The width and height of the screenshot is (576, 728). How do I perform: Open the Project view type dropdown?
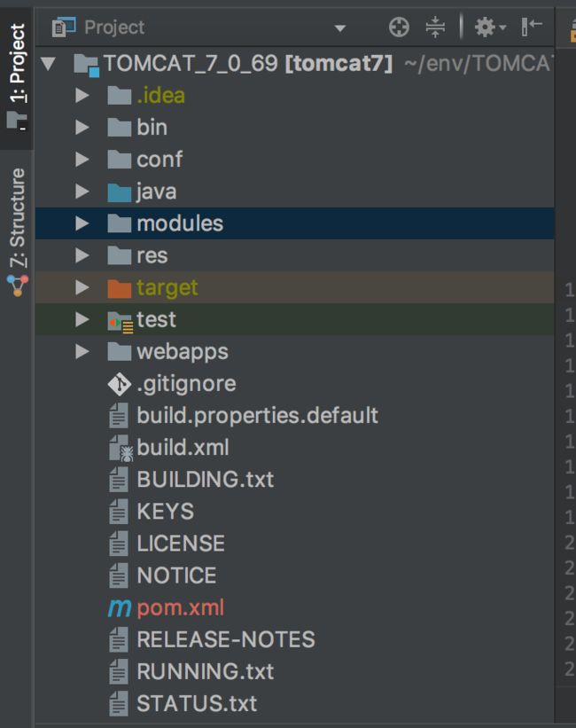[340, 28]
